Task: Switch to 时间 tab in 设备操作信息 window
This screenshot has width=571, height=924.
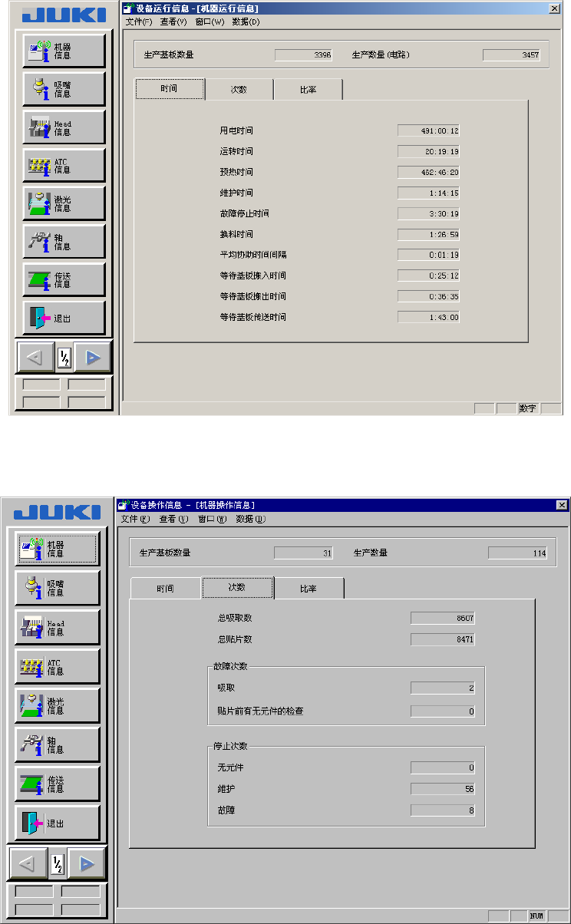Action: point(165,589)
